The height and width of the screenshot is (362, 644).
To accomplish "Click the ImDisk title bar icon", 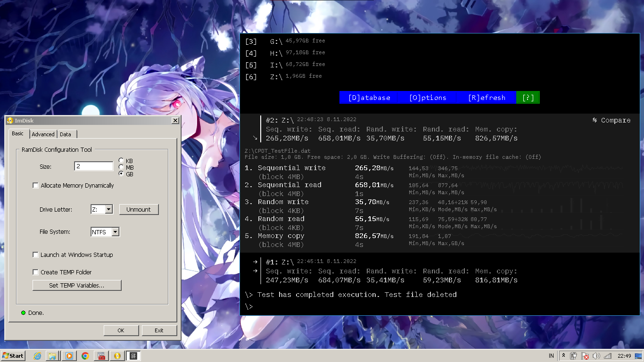I will 9,121.
